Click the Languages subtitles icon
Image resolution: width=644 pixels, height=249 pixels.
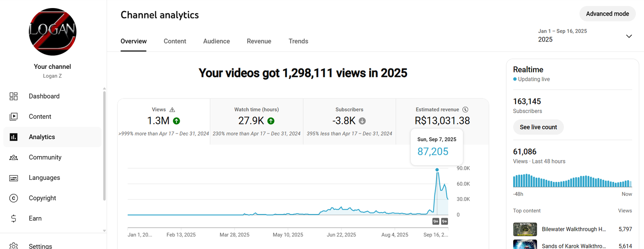[14, 178]
